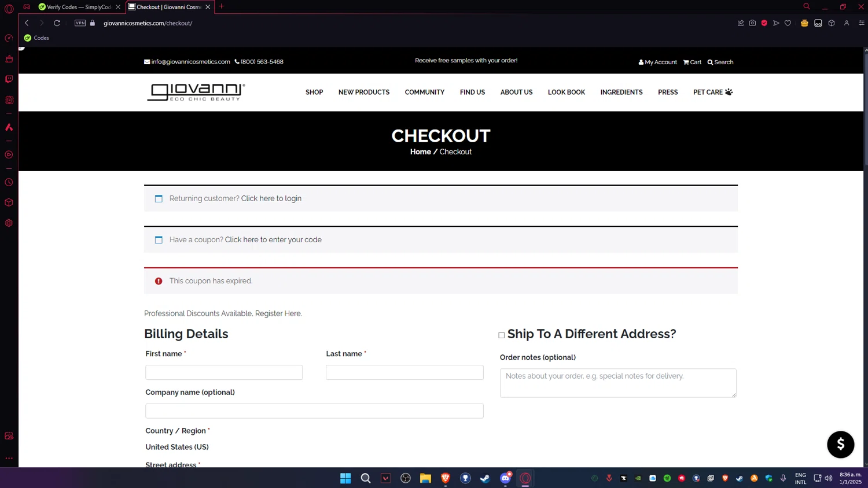Screen dimensions: 868x488
Task: Open COMMUNITY menu item
Action: 425,93
